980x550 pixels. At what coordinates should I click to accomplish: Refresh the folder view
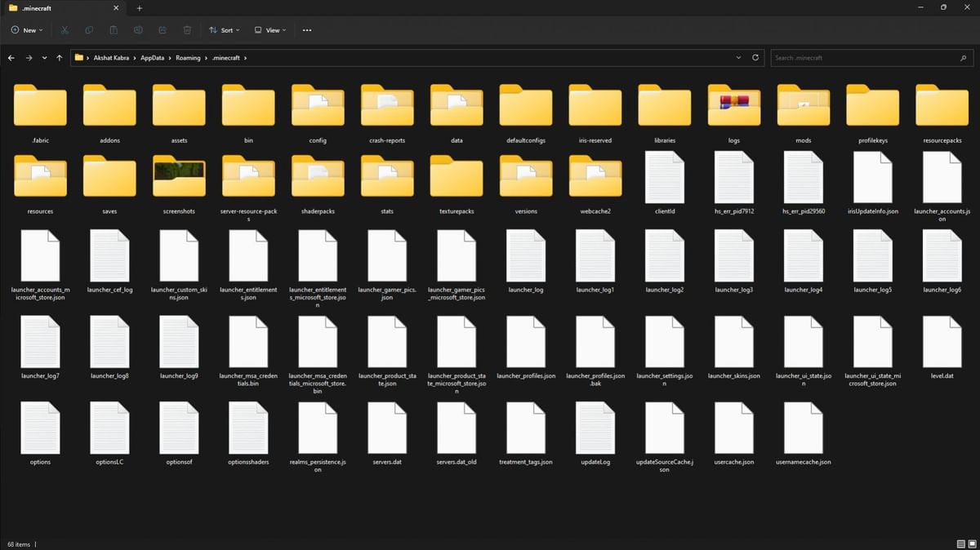click(756, 57)
